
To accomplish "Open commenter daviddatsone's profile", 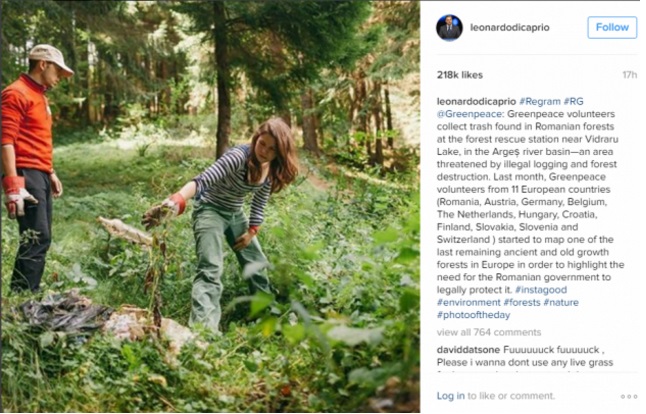I will point(466,349).
